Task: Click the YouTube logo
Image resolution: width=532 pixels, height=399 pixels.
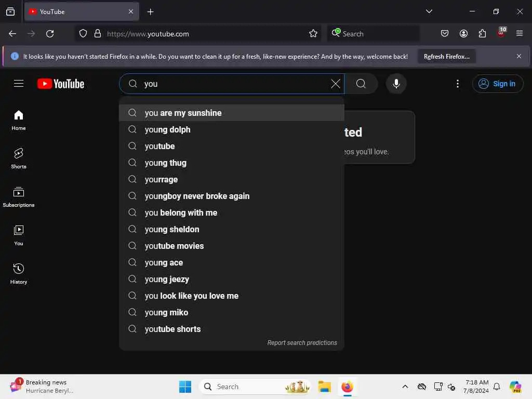Action: [61, 84]
